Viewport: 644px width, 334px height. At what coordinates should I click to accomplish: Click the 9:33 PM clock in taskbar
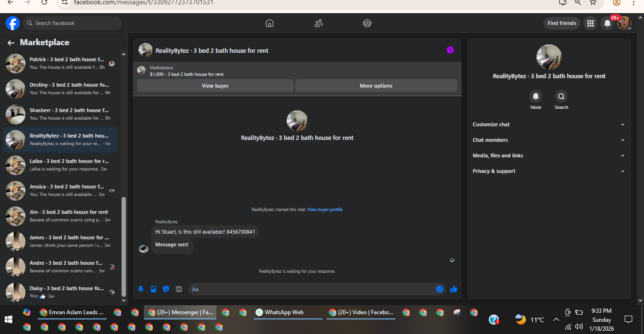pyautogui.click(x=602, y=311)
